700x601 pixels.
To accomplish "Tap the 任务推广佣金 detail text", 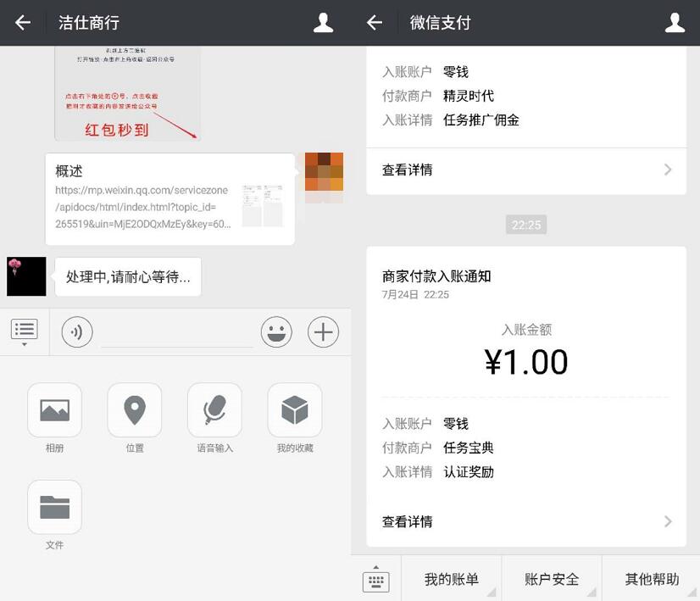I will (481, 120).
